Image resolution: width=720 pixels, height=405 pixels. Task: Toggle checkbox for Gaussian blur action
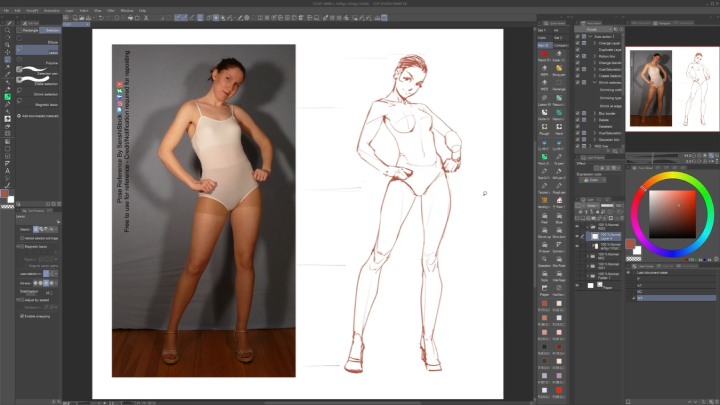578,139
